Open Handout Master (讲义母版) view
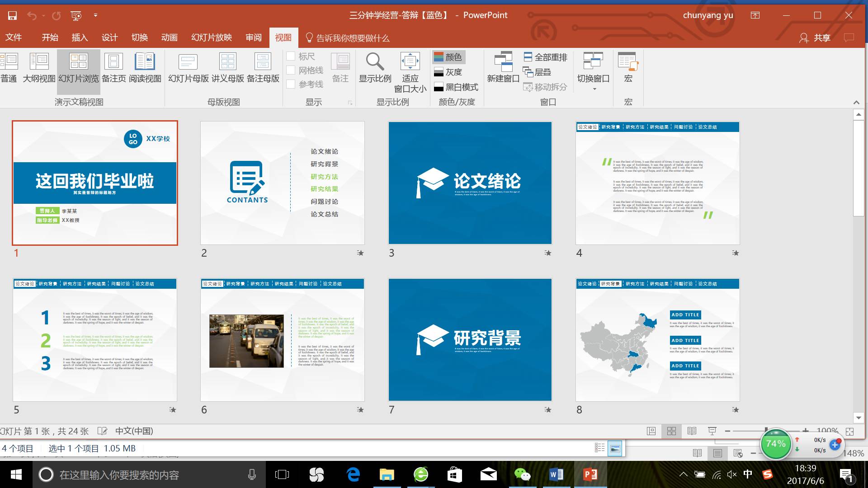Viewport: 868px width, 488px height. coord(227,67)
